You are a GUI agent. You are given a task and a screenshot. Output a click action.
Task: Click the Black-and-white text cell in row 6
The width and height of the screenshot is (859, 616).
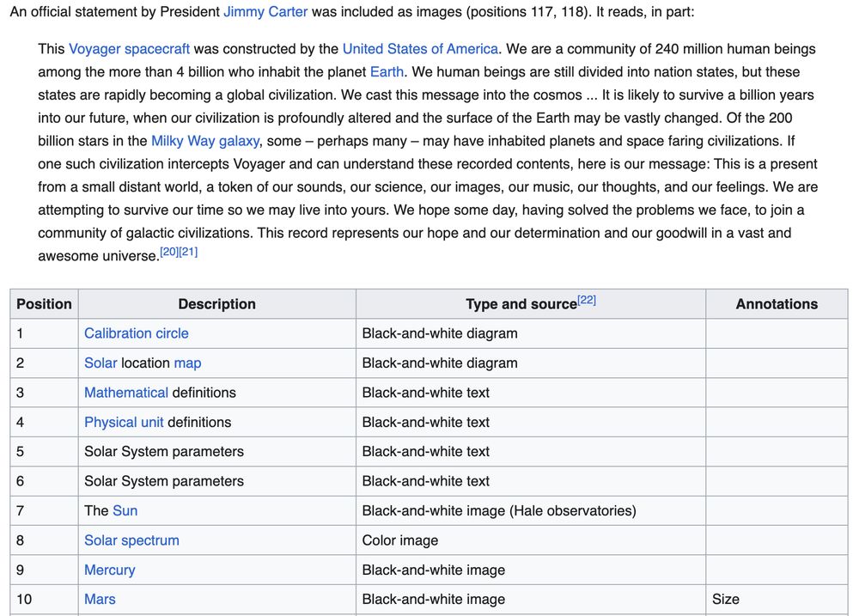pos(530,481)
